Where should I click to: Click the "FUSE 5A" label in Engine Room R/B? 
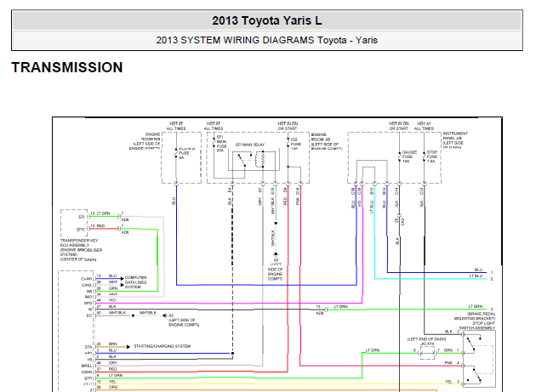pyautogui.click(x=184, y=155)
